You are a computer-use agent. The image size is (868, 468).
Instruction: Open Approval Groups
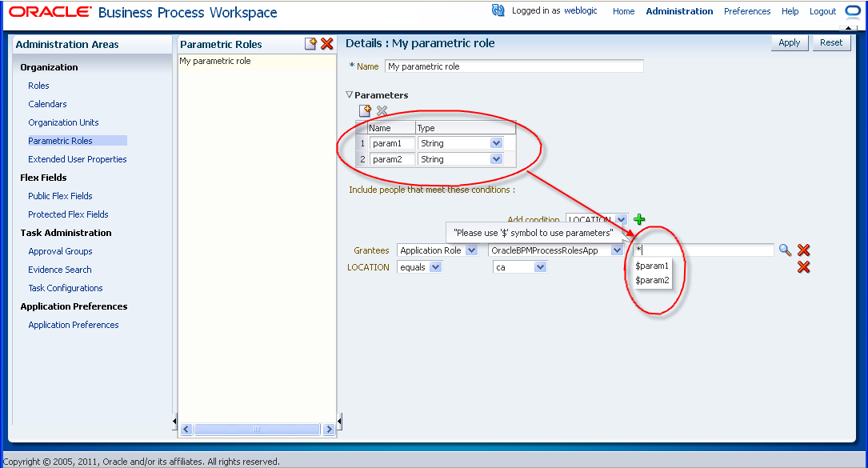click(x=60, y=251)
